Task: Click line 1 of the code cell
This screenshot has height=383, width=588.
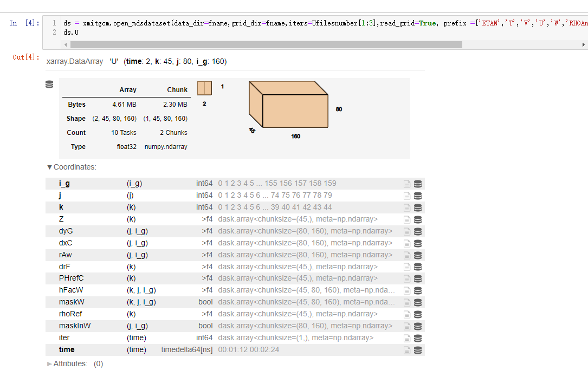Action: 325,23
